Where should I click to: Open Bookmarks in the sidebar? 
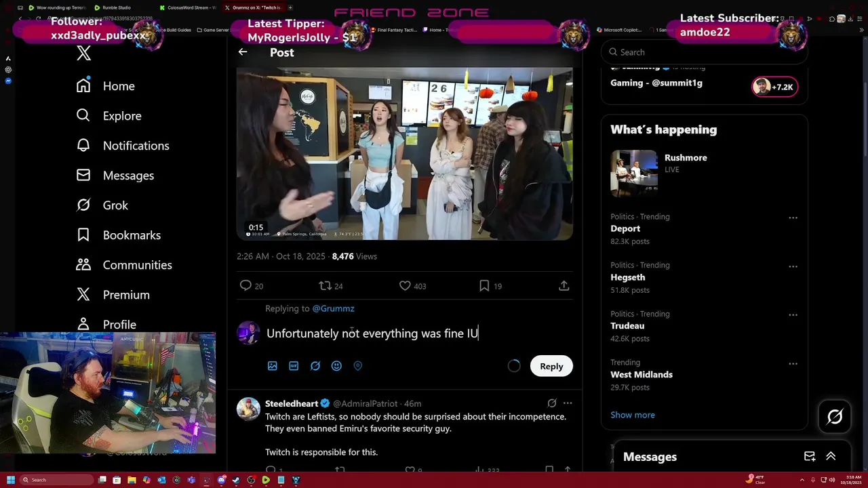pyautogui.click(x=118, y=235)
